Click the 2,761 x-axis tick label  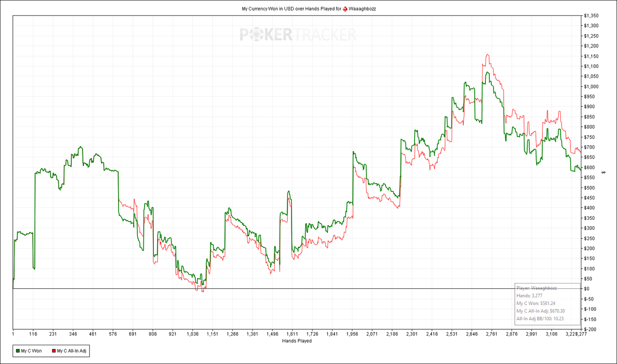[x=492, y=334]
